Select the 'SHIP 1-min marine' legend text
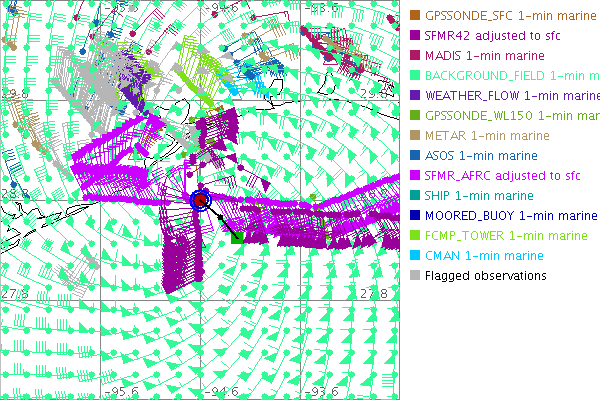The height and width of the screenshot is (400, 600). click(479, 195)
